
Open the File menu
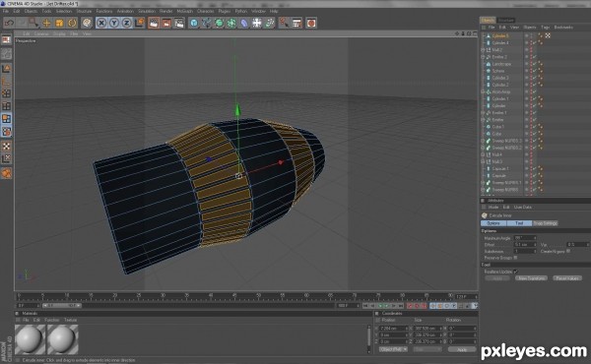coord(6,11)
